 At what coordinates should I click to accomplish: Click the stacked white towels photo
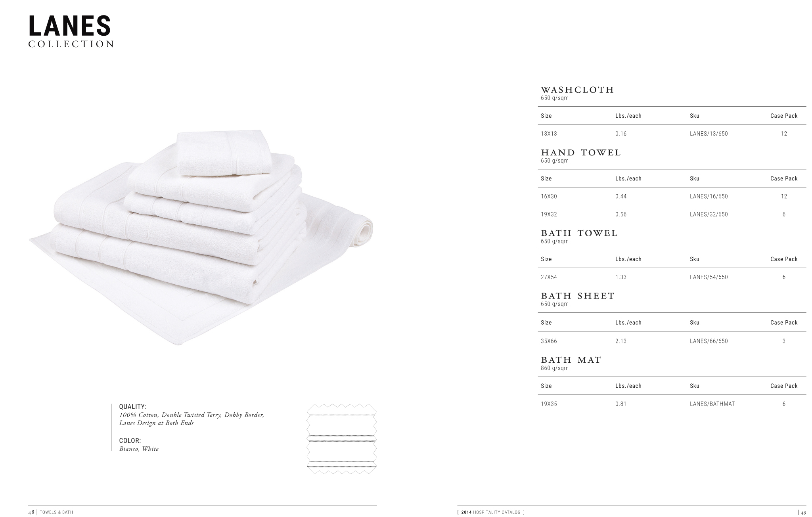point(201,237)
